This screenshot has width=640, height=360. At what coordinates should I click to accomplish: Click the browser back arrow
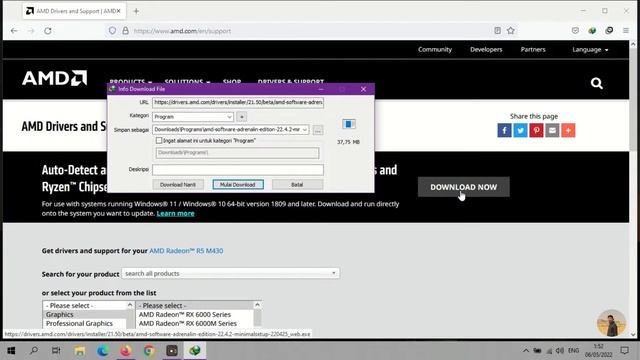coord(14,31)
